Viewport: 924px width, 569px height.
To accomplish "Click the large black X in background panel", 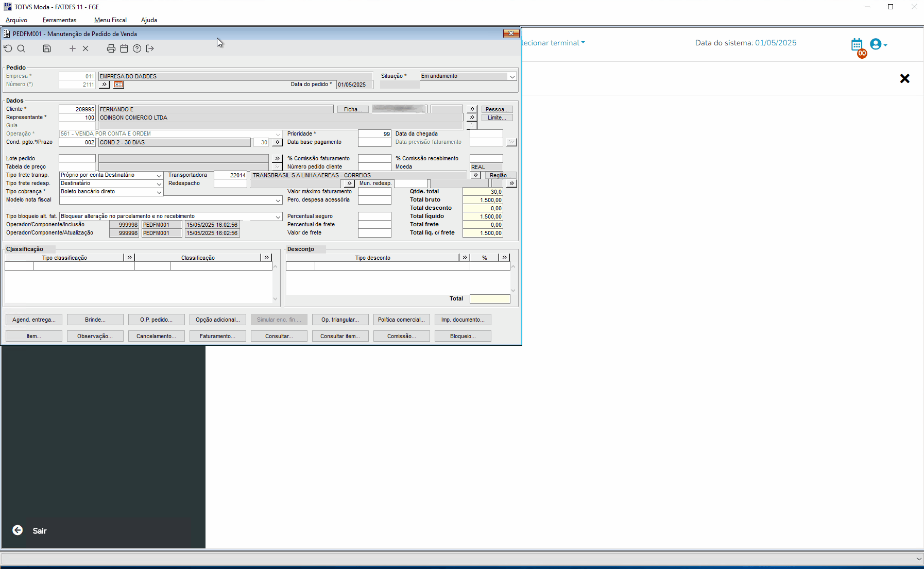I will coord(904,78).
